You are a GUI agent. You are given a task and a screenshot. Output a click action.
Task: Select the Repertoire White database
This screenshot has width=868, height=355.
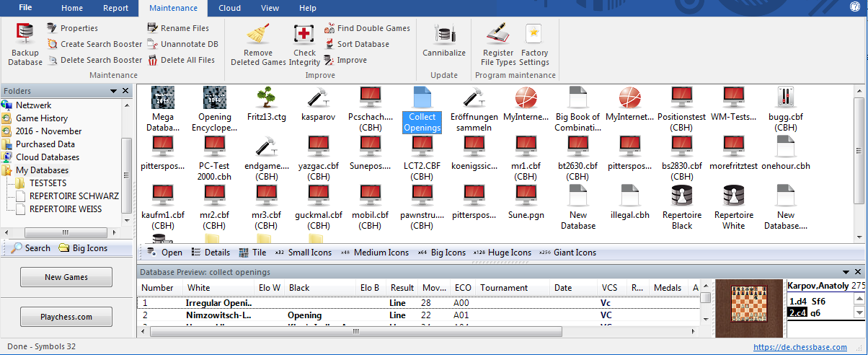733,207
